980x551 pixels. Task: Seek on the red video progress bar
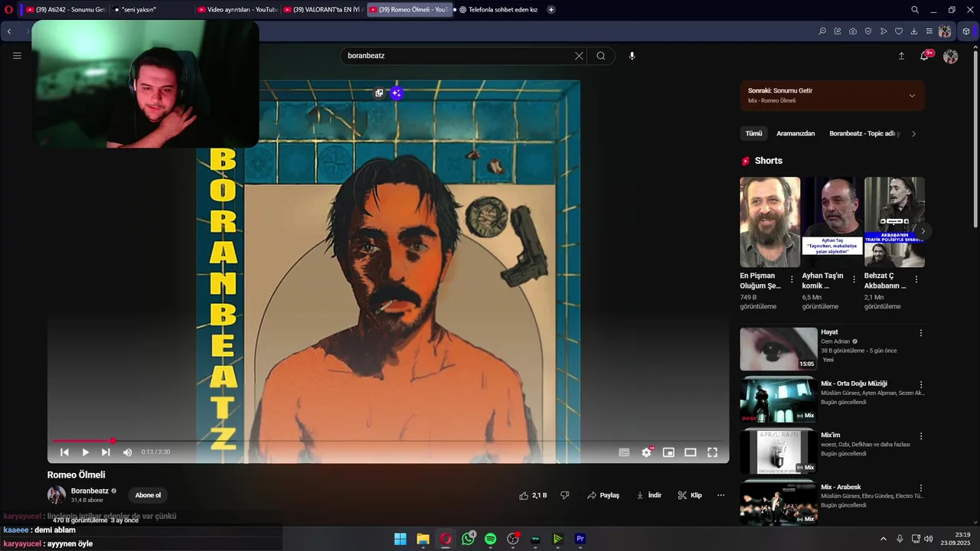[388, 441]
